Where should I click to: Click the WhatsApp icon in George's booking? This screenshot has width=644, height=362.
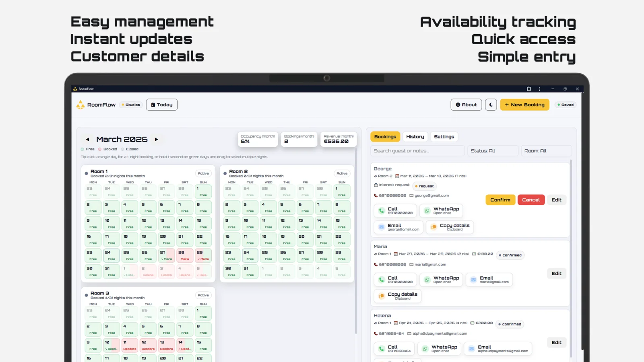[x=427, y=211]
